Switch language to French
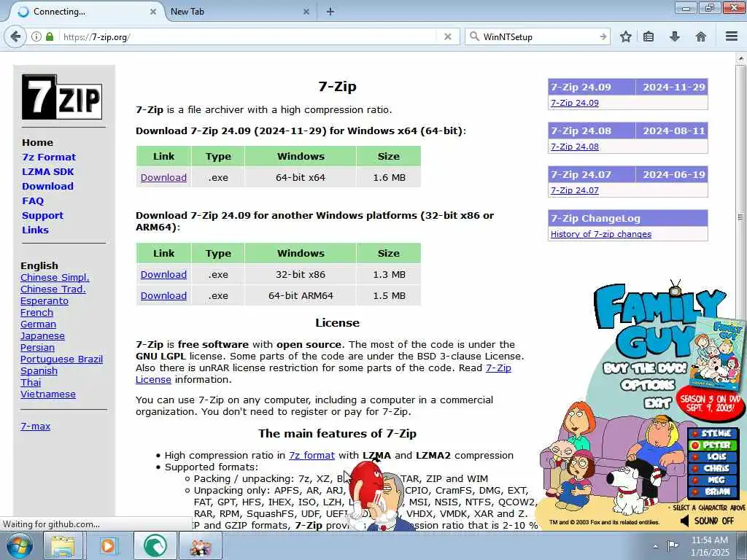The width and height of the screenshot is (747, 560). [36, 313]
